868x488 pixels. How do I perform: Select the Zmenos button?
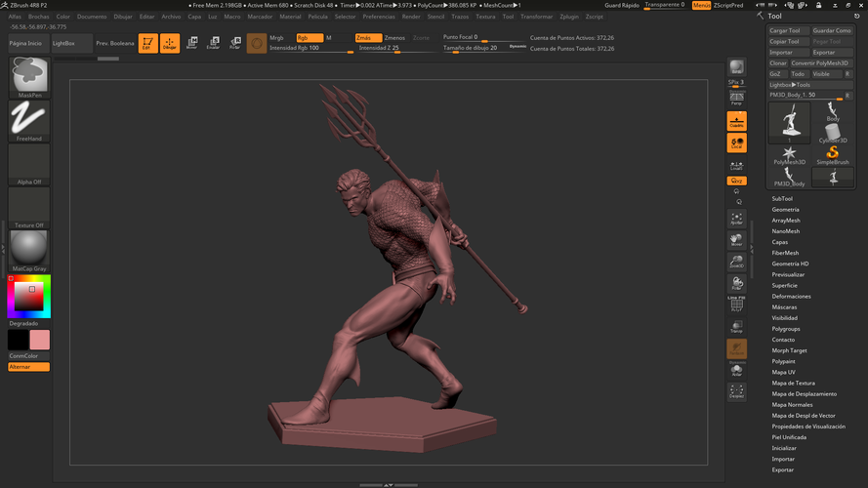394,38
